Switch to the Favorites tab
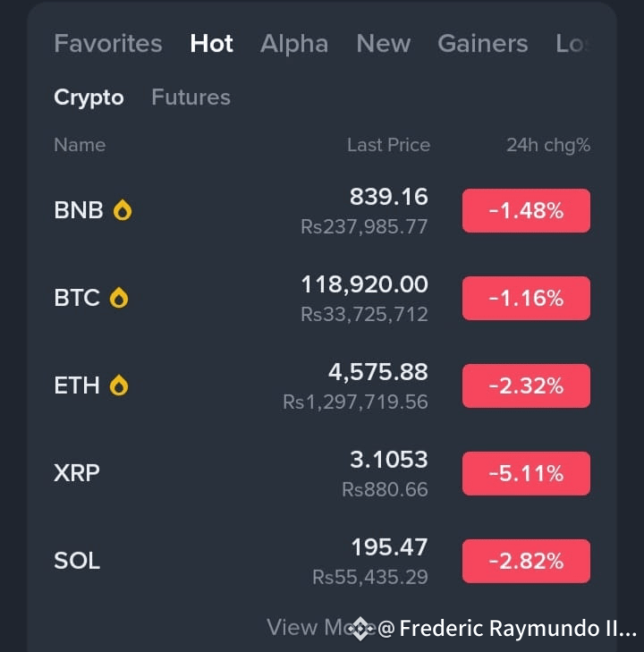Image resolution: width=644 pixels, height=652 pixels. (x=108, y=43)
